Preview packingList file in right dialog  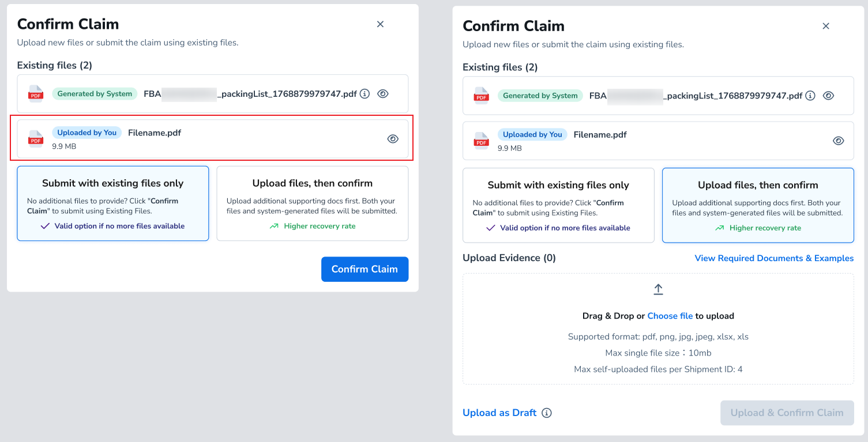point(828,96)
